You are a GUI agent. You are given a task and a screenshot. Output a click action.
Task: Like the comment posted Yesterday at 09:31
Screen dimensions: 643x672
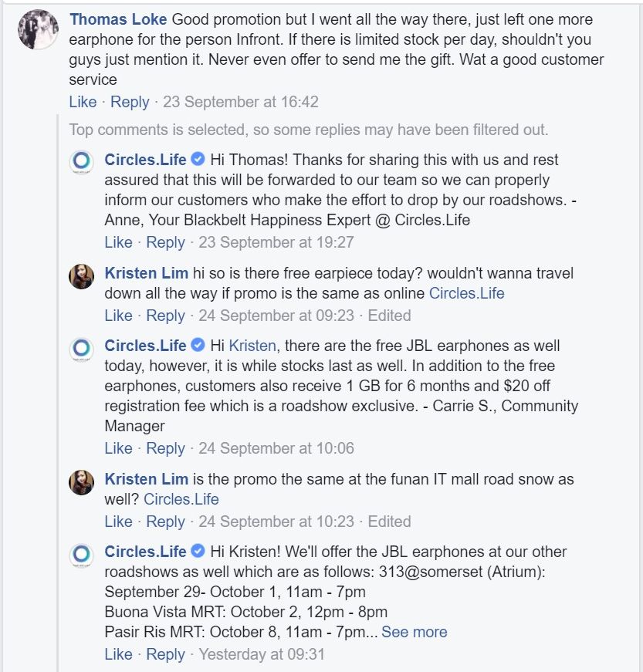tap(118, 654)
